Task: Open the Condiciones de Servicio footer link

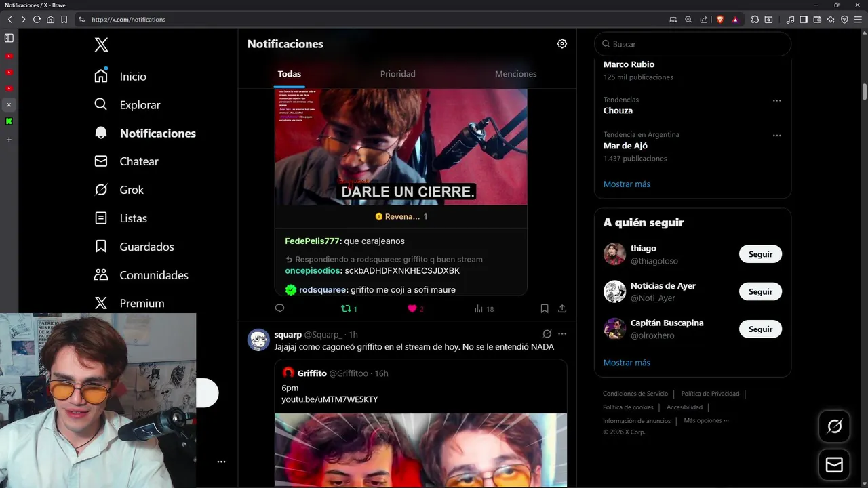Action: pyautogui.click(x=635, y=394)
